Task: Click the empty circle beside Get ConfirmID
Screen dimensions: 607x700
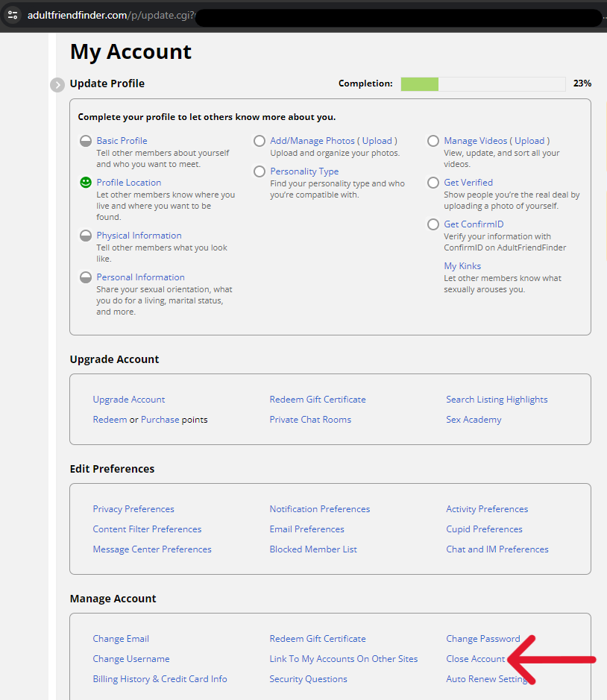Action: (433, 224)
